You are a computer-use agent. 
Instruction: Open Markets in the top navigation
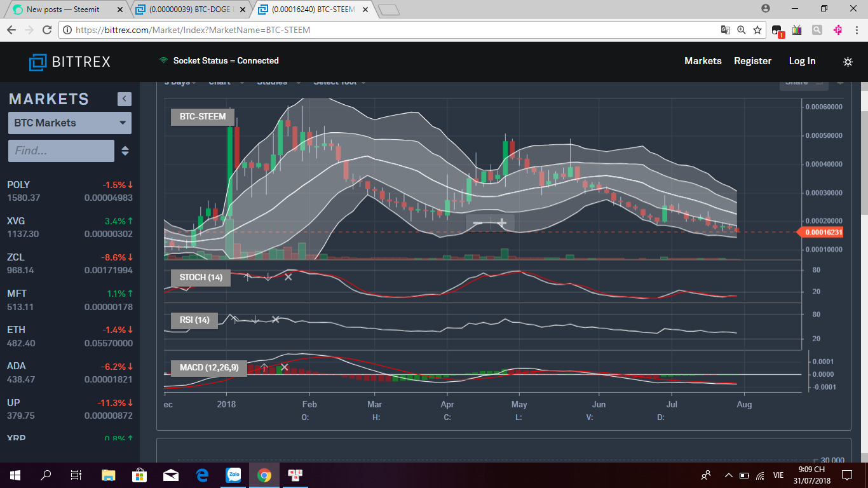(703, 61)
